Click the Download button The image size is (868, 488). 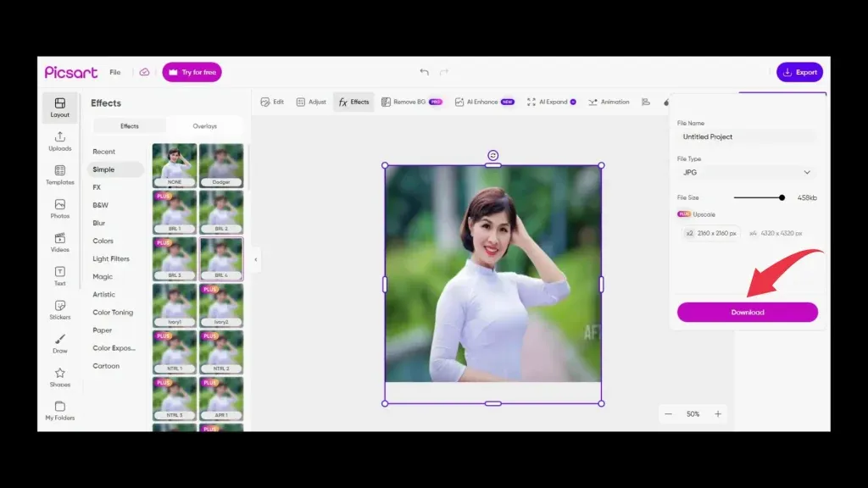(748, 312)
